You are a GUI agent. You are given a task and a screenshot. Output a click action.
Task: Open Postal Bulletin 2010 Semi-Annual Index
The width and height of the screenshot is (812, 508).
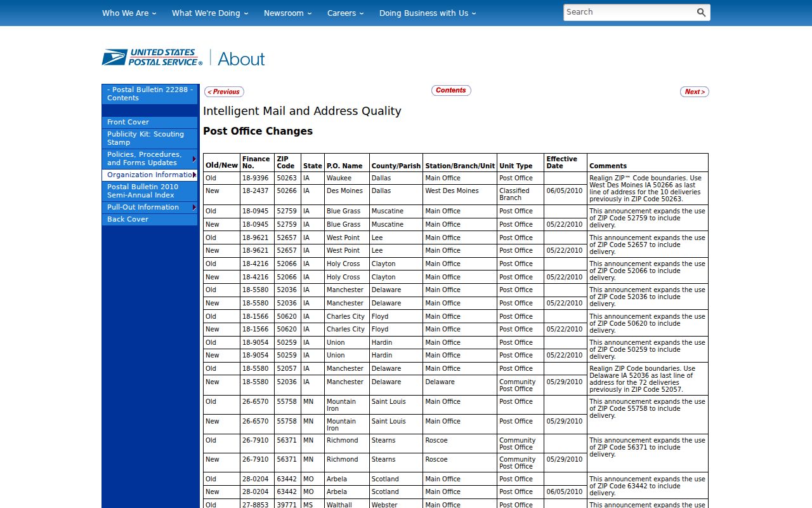tap(150, 190)
